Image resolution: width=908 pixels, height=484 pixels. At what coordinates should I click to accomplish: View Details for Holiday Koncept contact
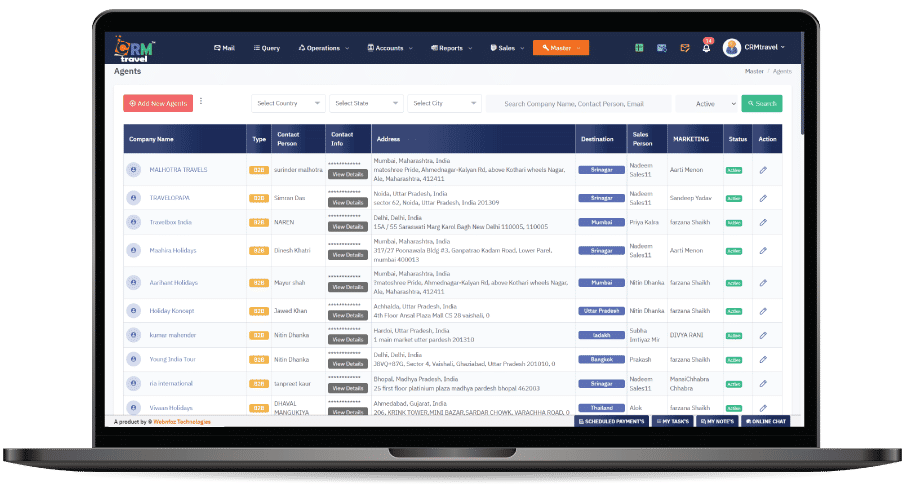[347, 316]
